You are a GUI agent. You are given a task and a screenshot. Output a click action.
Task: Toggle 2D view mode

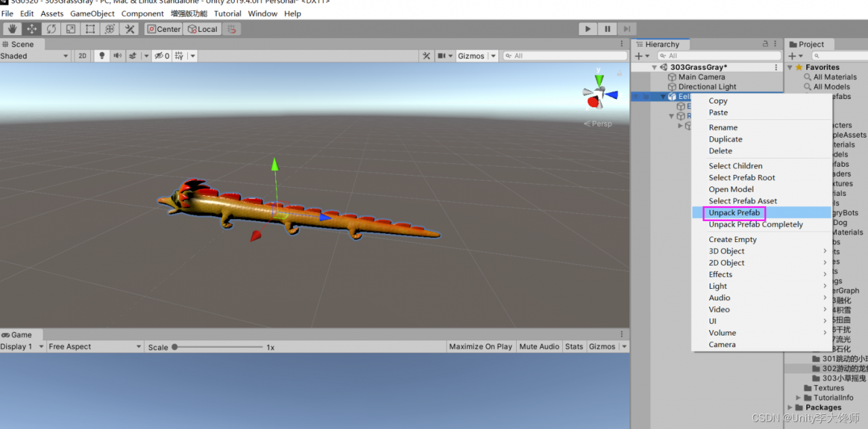pos(82,56)
